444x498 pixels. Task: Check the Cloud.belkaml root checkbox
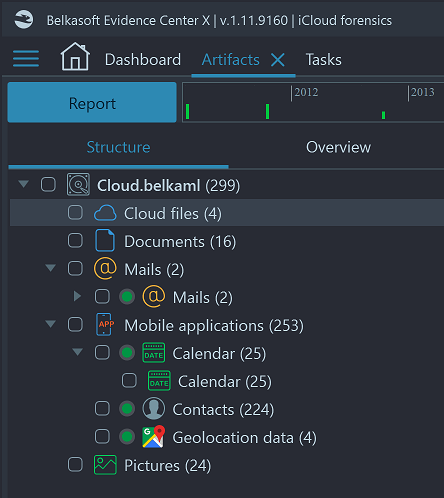(x=48, y=184)
